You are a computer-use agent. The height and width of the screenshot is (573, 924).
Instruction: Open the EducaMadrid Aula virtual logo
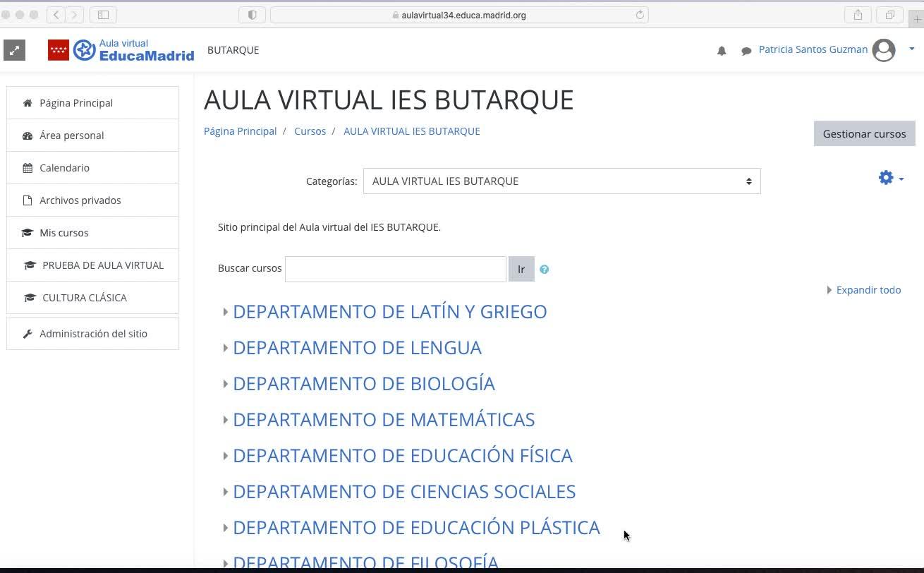121,50
